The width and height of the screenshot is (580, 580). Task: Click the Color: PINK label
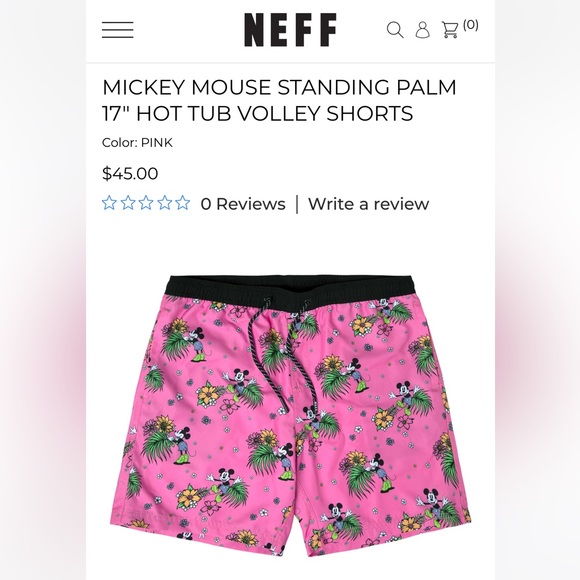click(137, 143)
